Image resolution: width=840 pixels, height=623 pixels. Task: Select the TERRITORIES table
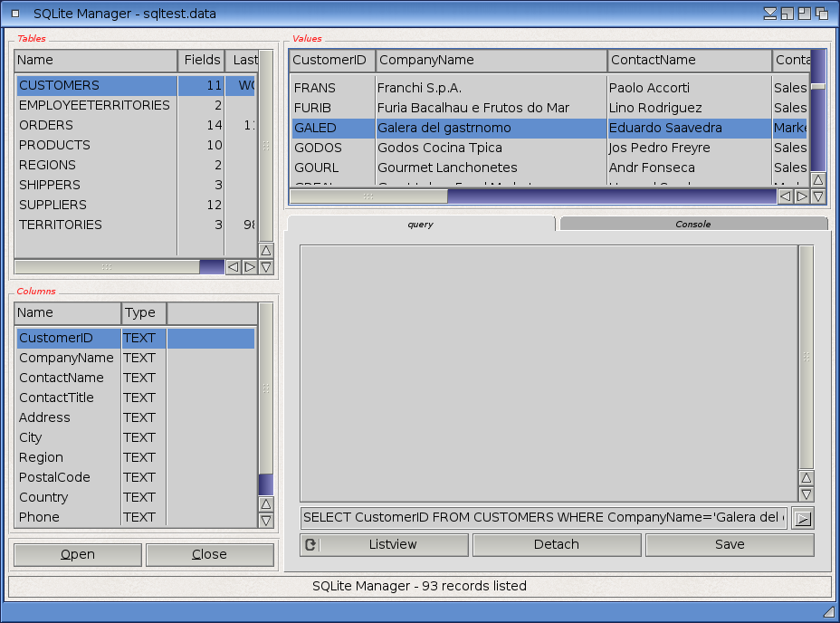point(135,225)
